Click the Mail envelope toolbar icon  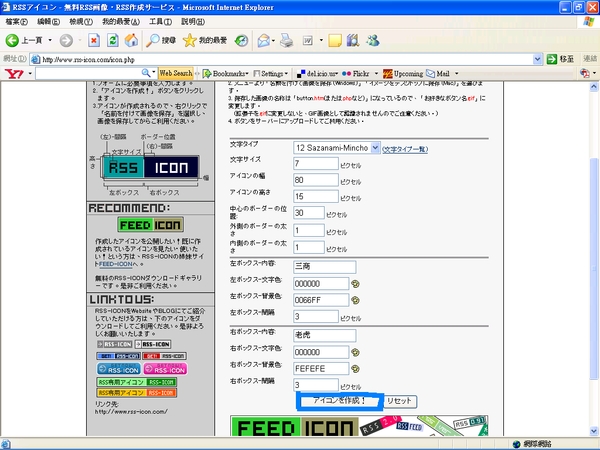[x=263, y=40]
